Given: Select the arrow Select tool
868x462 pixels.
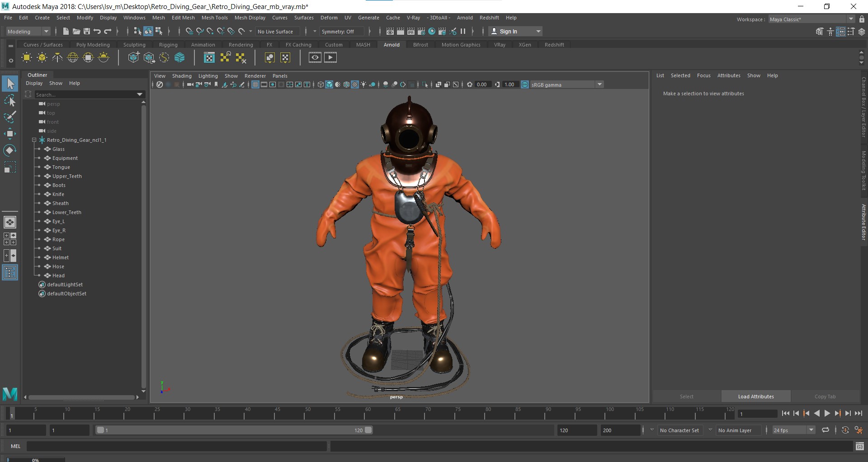Looking at the screenshot, I should (10, 84).
